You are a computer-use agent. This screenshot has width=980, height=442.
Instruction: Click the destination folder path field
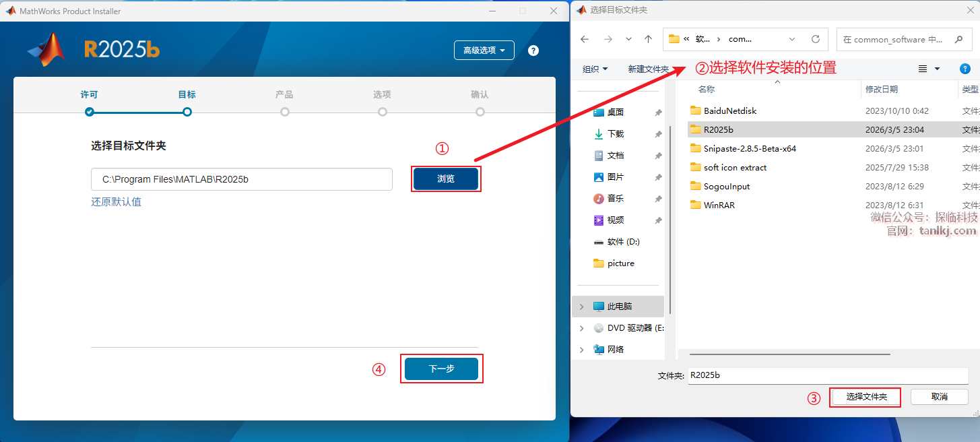point(242,179)
